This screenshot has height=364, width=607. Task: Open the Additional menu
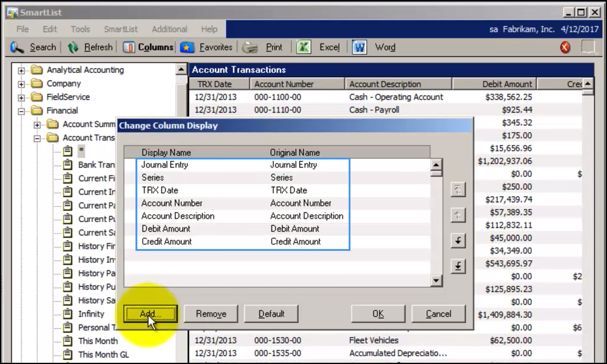169,29
